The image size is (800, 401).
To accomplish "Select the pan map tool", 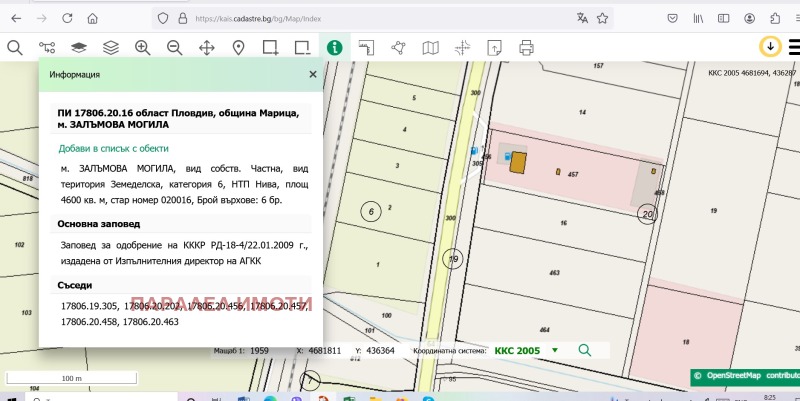I will (x=207, y=48).
